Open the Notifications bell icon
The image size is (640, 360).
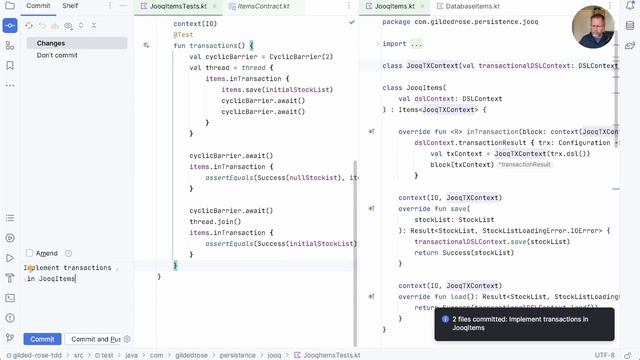[x=630, y=6]
